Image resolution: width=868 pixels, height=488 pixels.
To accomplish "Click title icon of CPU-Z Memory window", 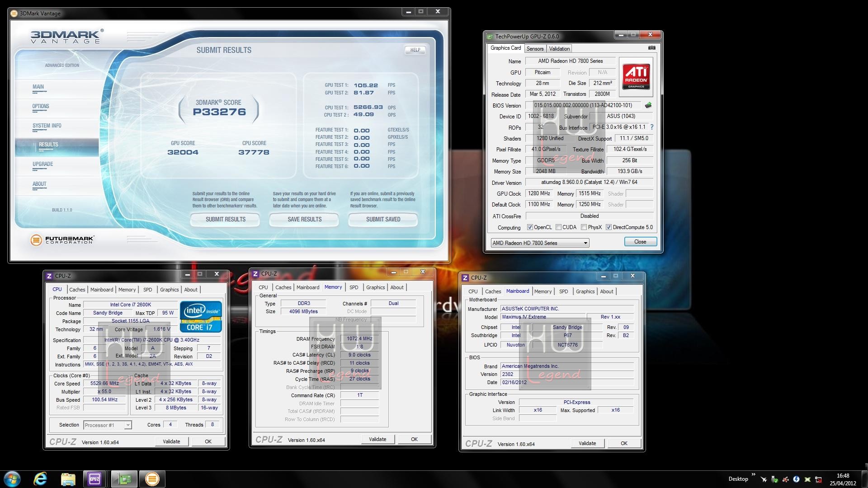I will (255, 273).
